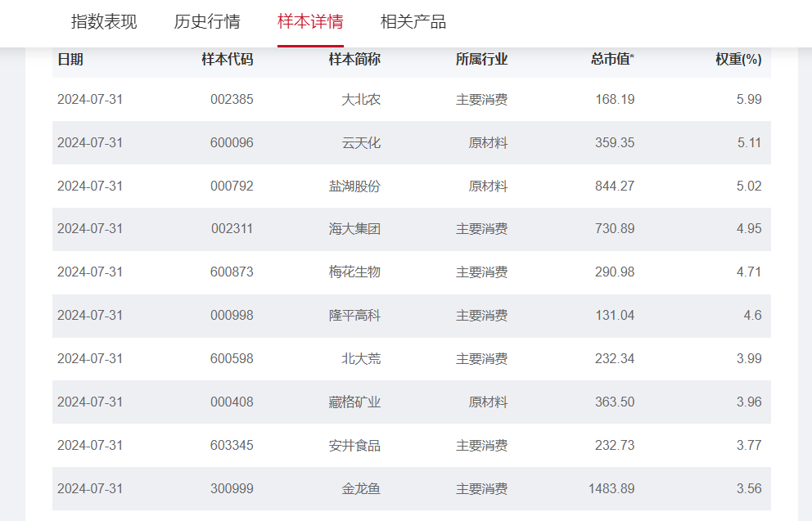This screenshot has width=812, height=521.
Task: Click the date in 安井食品 row
Action: click(x=90, y=446)
